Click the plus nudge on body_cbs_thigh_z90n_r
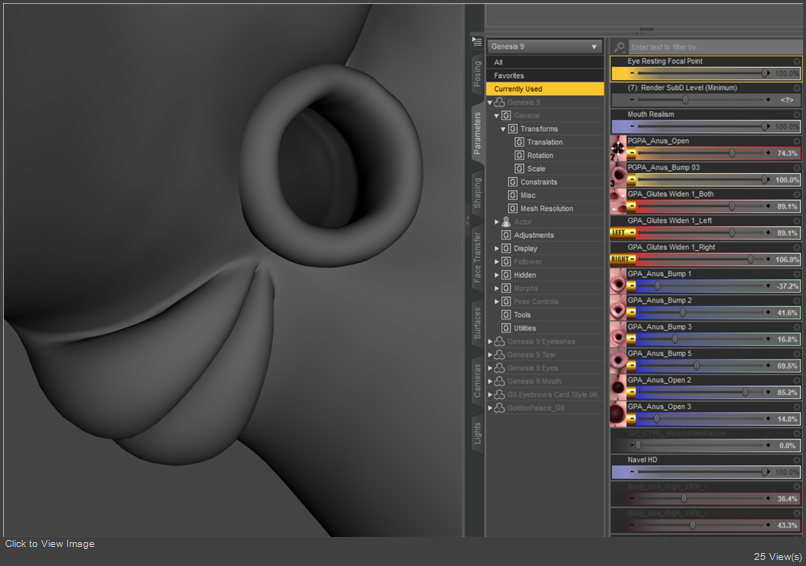806x566 pixels. (768, 499)
